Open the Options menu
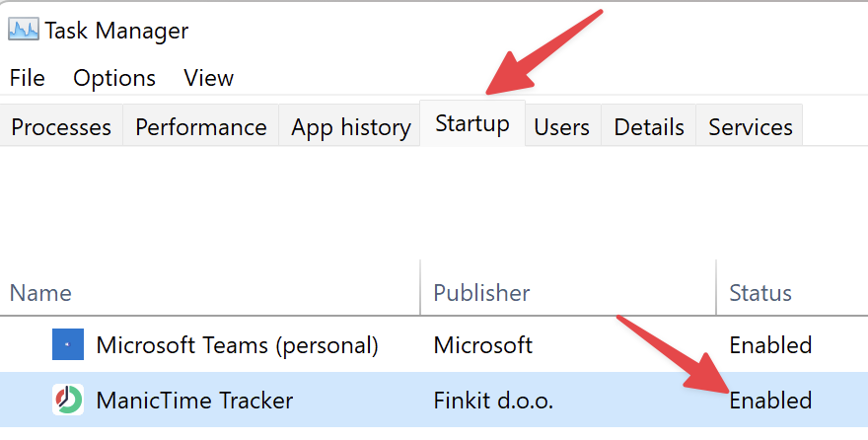This screenshot has height=440, width=868. point(114,78)
